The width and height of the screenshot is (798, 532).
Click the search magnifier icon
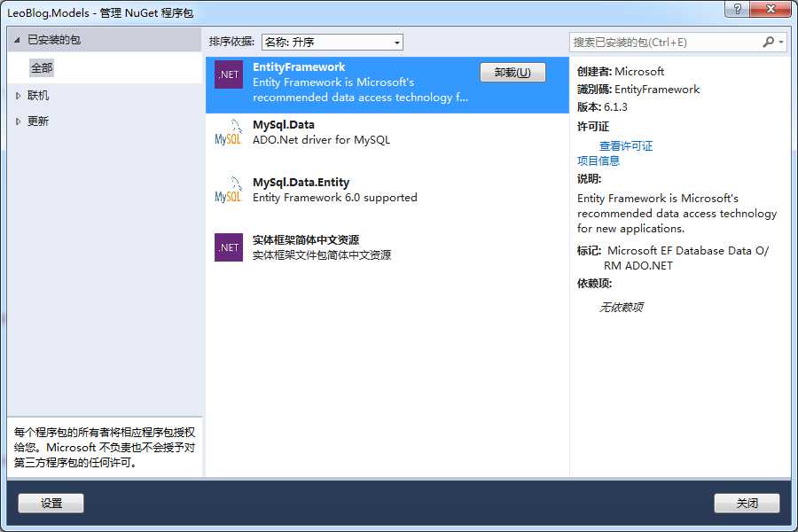(769, 43)
